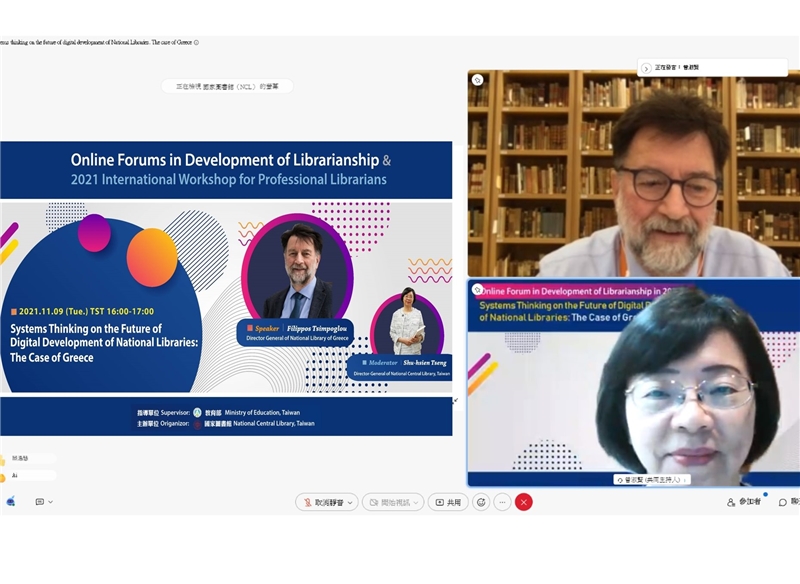Click the 正在檢視 國家圖書館 (NCL) screen-viewing pill
The width and height of the screenshot is (800, 584).
(x=227, y=87)
